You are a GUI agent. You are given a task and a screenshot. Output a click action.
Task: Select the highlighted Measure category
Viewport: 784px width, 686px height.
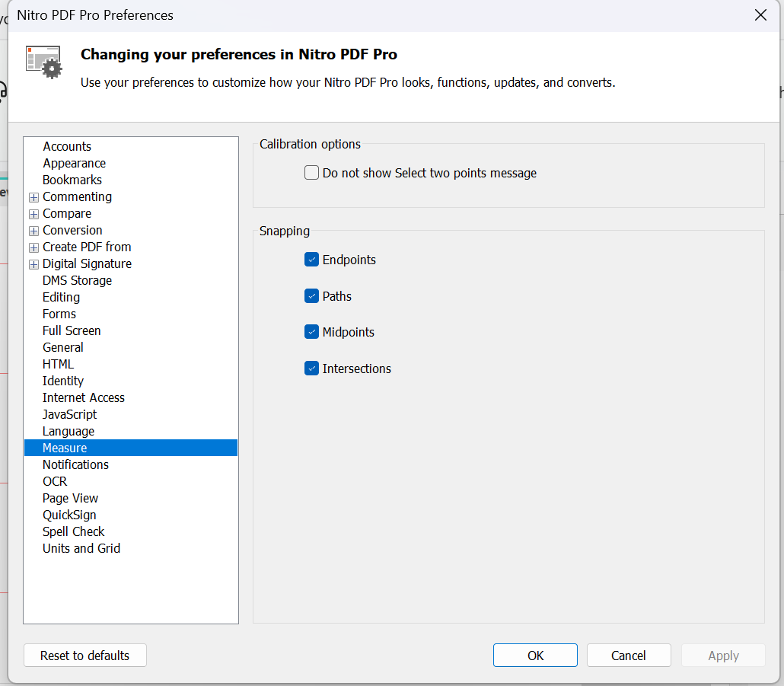click(x=131, y=448)
